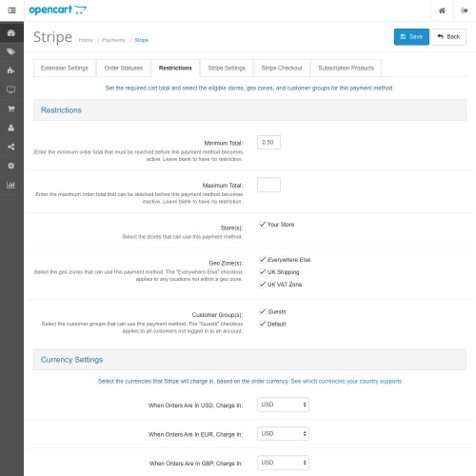Open the Customers person icon in sidebar
The width and height of the screenshot is (476, 476).
[x=11, y=128]
